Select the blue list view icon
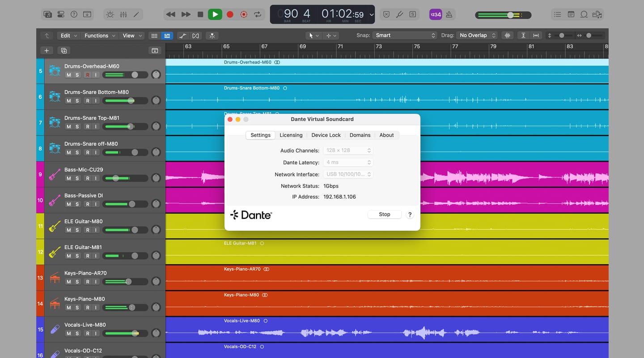 167,36
